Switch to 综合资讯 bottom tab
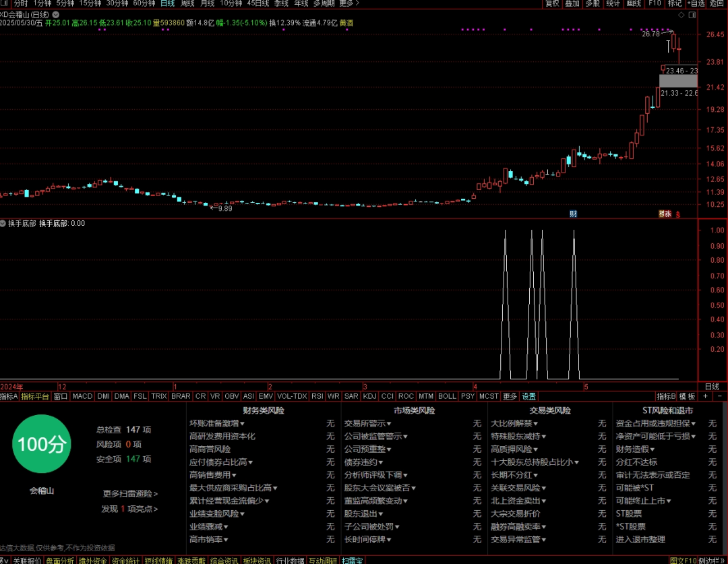 click(x=224, y=560)
